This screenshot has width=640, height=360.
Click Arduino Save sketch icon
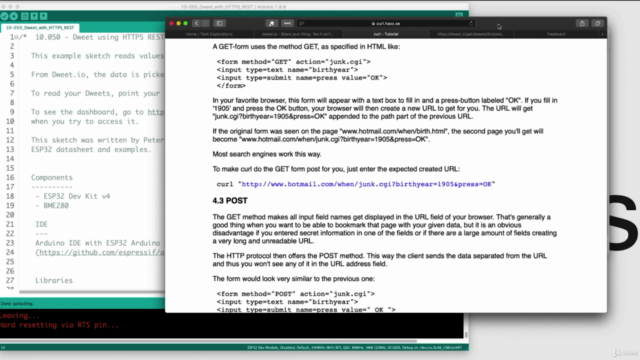44,16
